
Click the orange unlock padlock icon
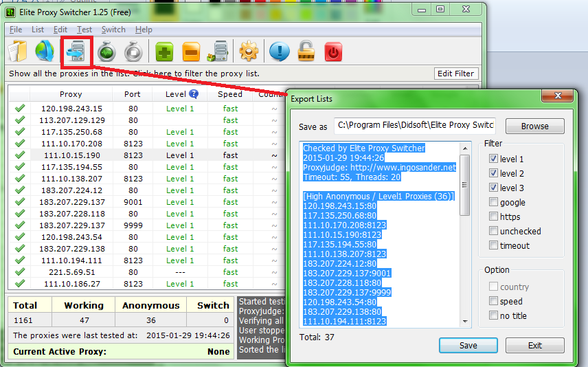point(306,52)
